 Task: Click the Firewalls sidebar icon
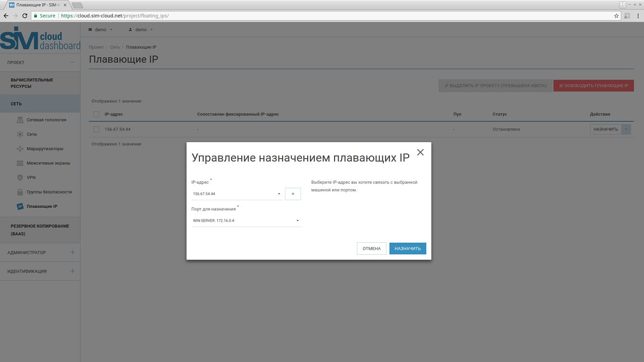[20, 163]
